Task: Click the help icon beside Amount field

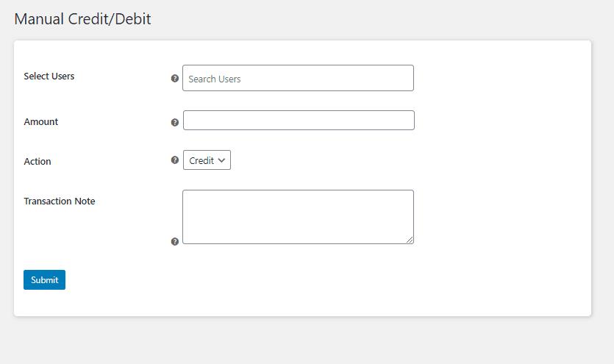Action: [x=175, y=123]
